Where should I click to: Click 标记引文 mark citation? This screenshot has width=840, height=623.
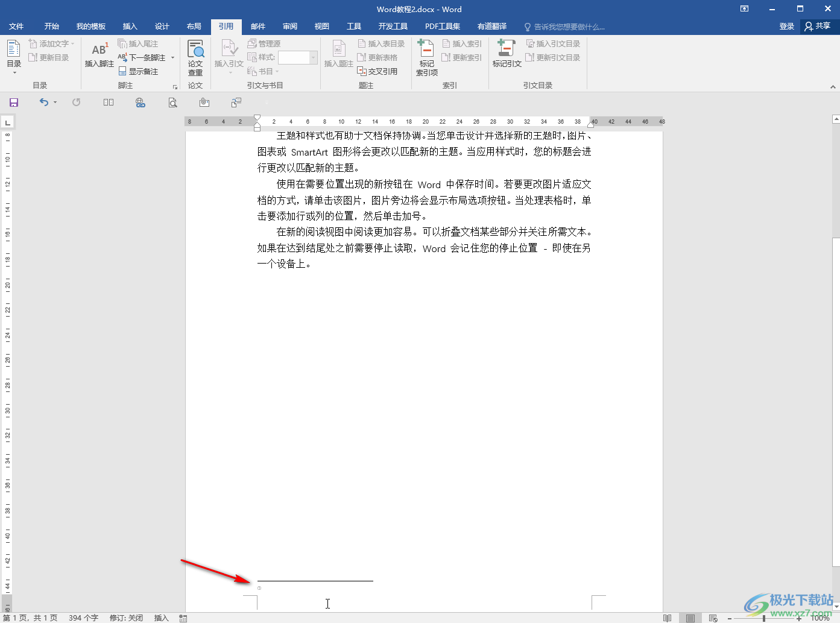pos(507,54)
